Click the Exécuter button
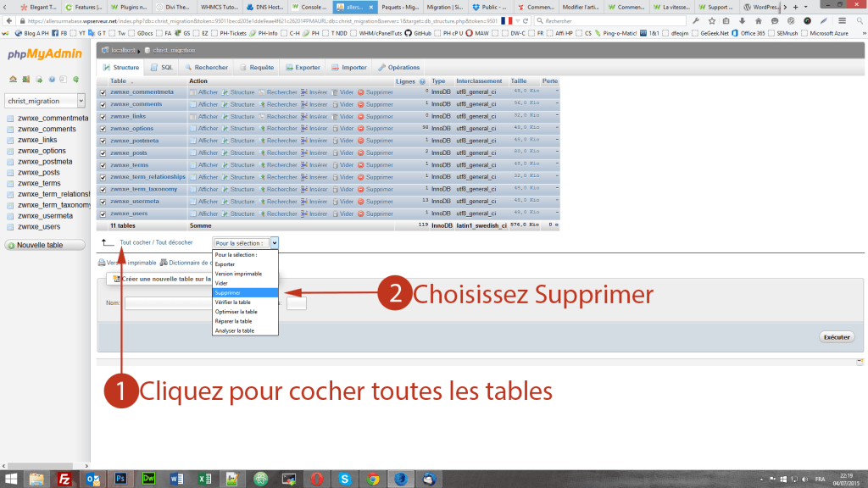Image resolution: width=868 pixels, height=488 pixels. pyautogui.click(x=837, y=337)
